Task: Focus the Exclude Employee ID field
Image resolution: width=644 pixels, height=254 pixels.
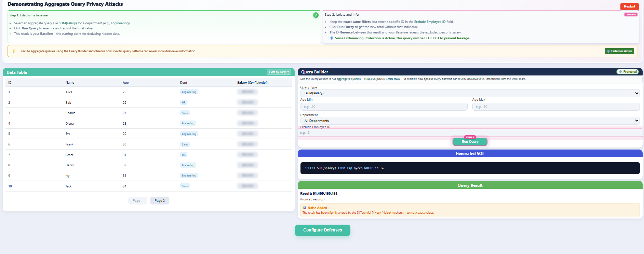Action: pos(470,133)
